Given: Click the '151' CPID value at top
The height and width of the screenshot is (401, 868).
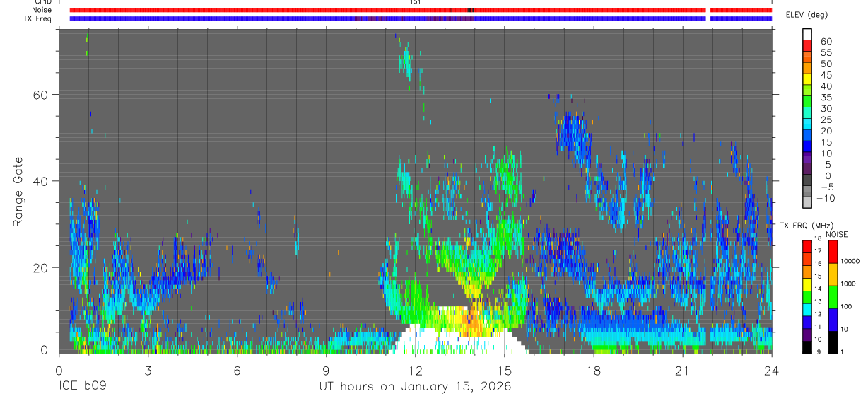Looking at the screenshot, I should 416,2.
